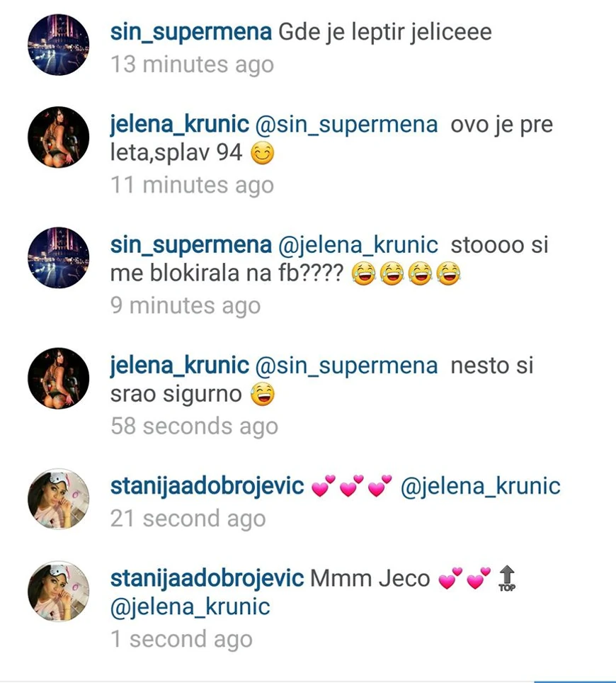Tap jelena_krunic's profile picture on "splav 94" comment
The width and height of the screenshot is (616, 683).
point(58,137)
